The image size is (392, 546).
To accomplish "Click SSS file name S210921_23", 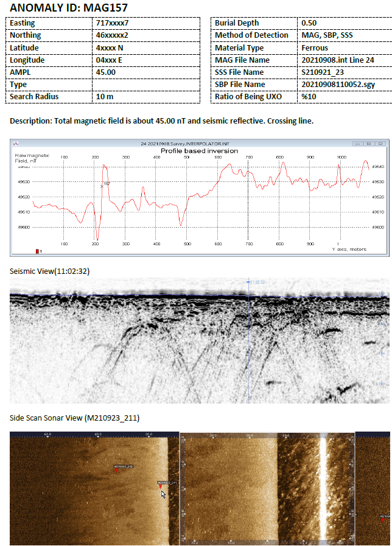I will [x=323, y=72].
